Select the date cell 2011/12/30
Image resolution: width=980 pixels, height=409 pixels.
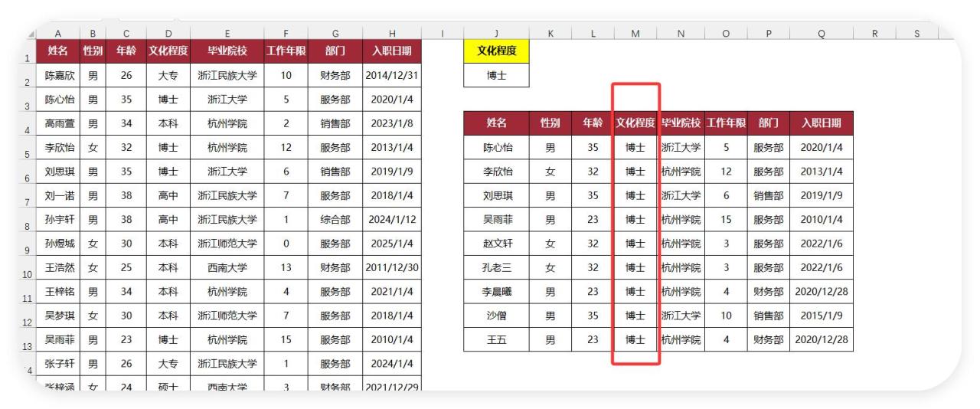393,267
